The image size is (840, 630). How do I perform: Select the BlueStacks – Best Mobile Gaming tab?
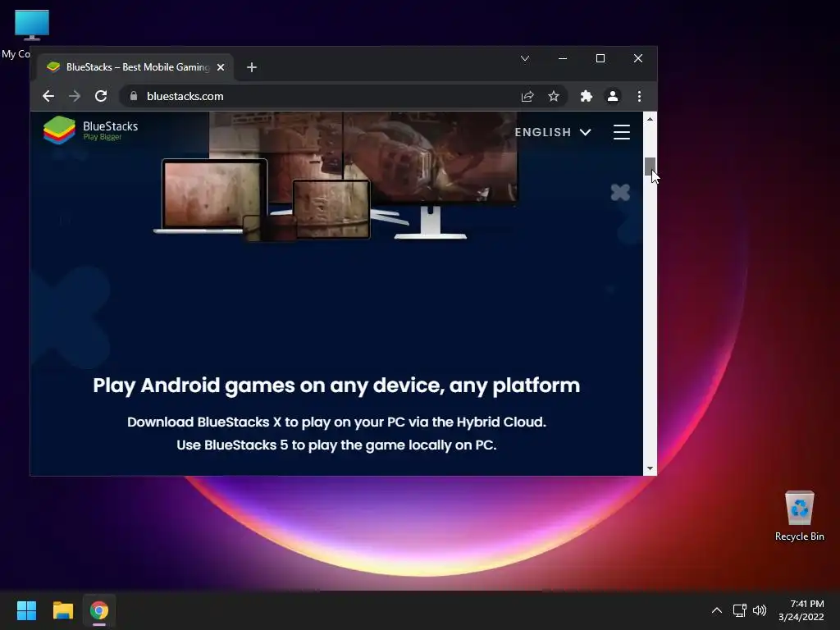[x=135, y=67]
